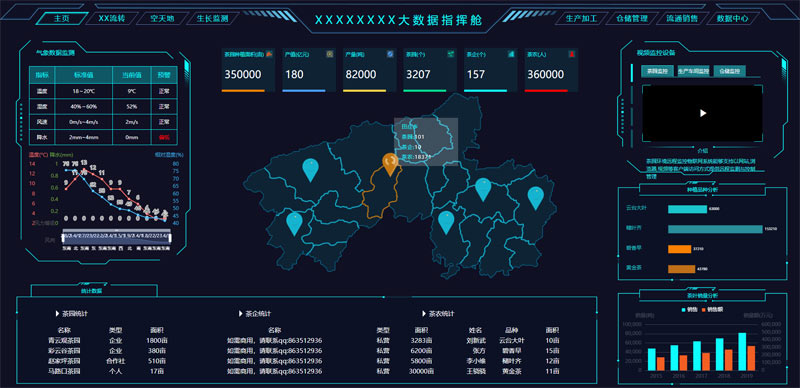
Task: Click the green icon on the 3207 card
Action: click(x=451, y=53)
